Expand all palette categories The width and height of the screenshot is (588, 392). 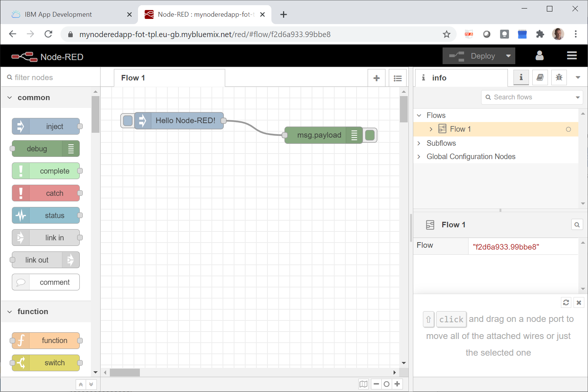point(91,385)
